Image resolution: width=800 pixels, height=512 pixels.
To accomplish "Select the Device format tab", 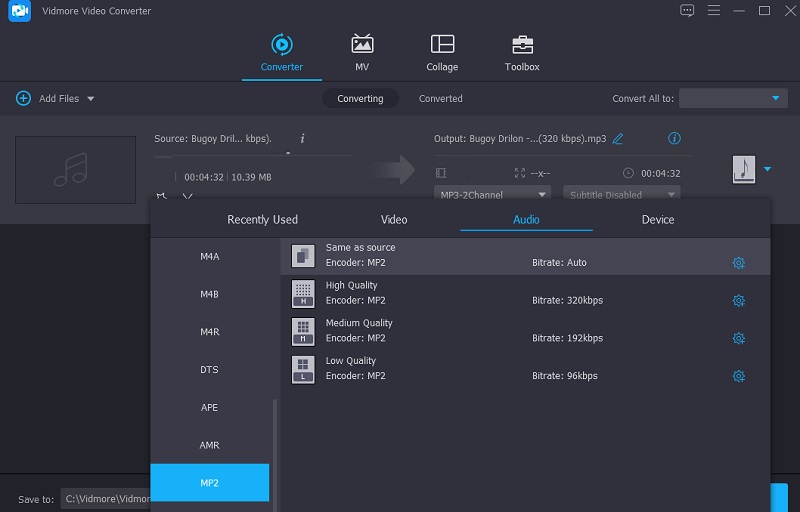I will [x=657, y=220].
